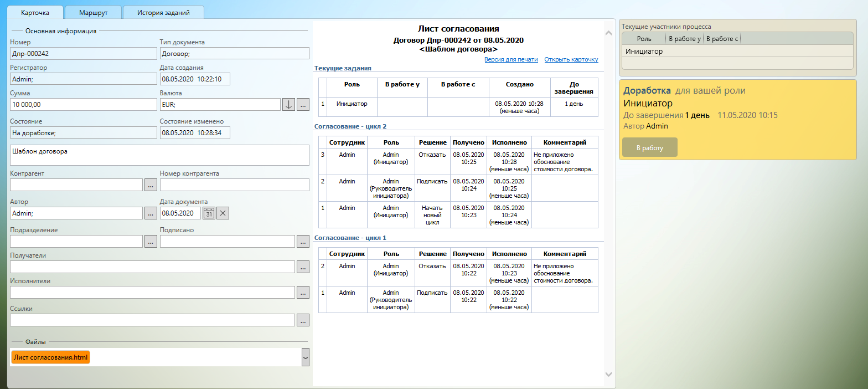Click ellipsis button for Подписано field
Viewport: 868px width, 389px height.
coord(303,241)
